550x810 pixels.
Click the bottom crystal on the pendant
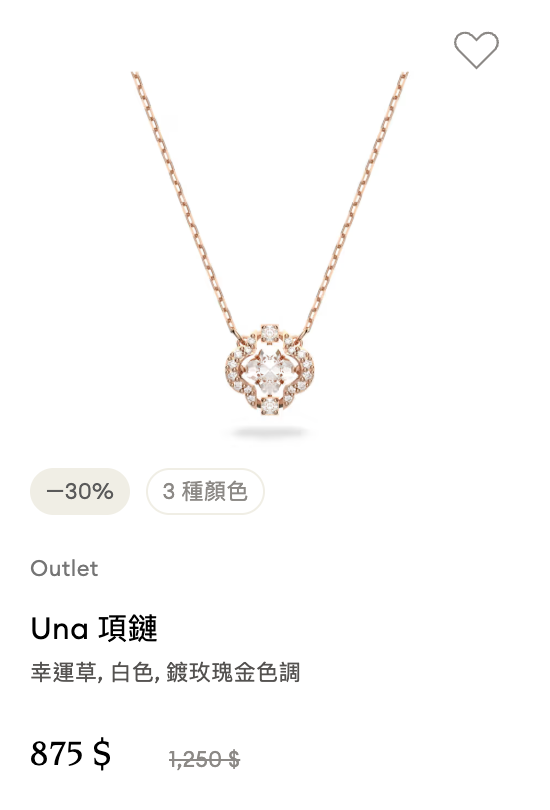pyautogui.click(x=270, y=406)
